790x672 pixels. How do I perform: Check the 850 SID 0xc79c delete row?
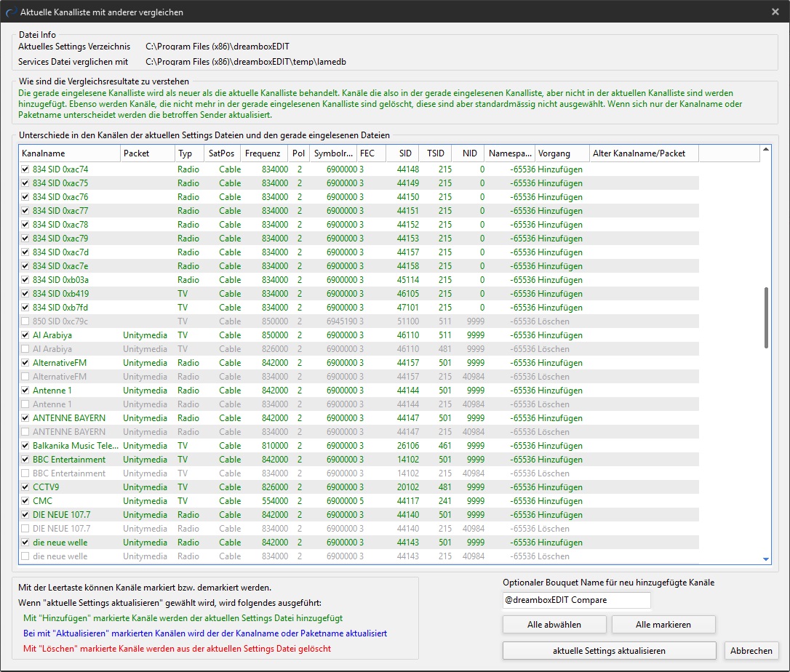(x=25, y=321)
